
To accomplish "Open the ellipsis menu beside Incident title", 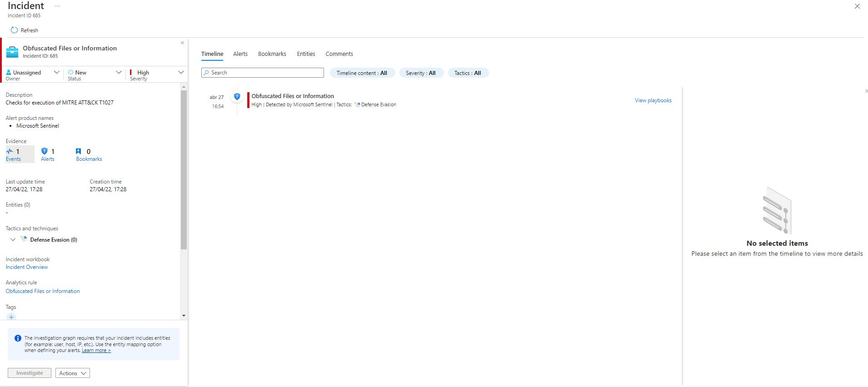I will 57,6.
